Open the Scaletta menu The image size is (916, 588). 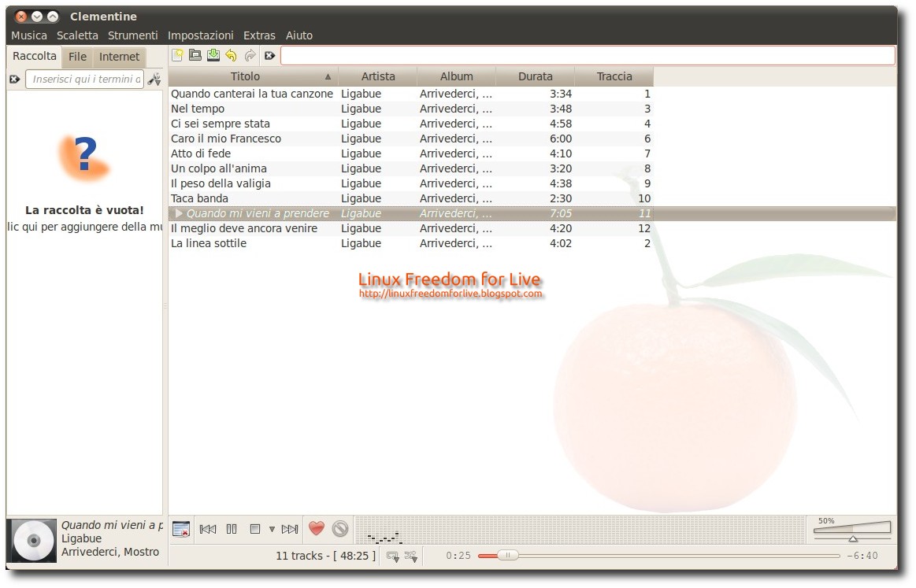click(77, 35)
